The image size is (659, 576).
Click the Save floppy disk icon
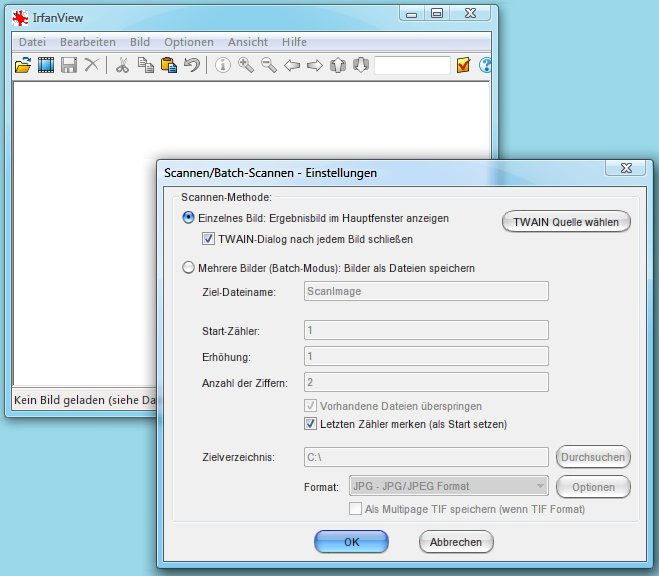pyautogui.click(x=69, y=66)
